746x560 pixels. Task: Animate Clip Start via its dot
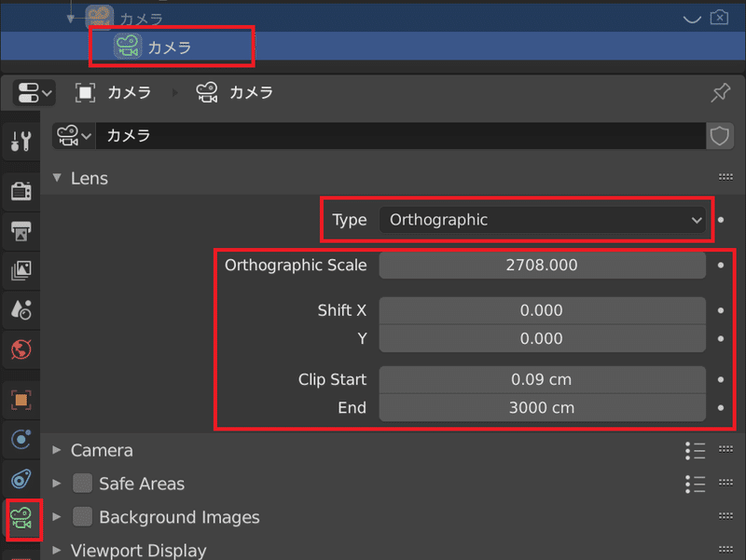click(x=721, y=379)
